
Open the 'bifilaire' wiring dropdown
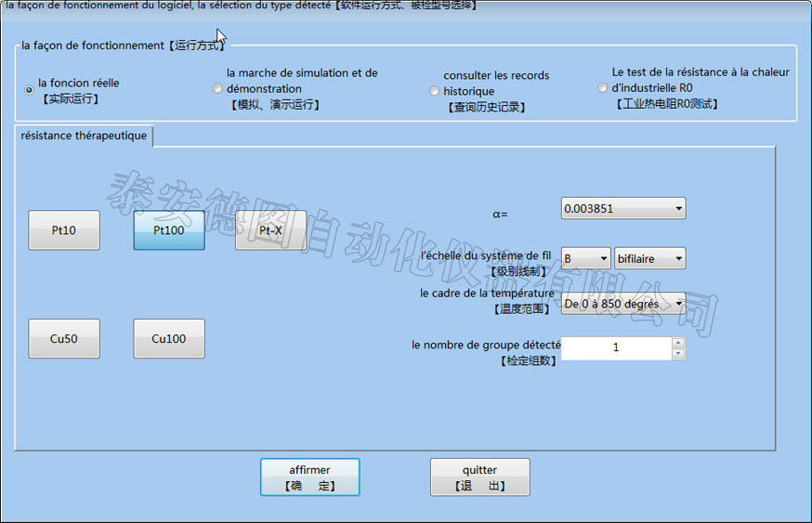[x=649, y=257]
